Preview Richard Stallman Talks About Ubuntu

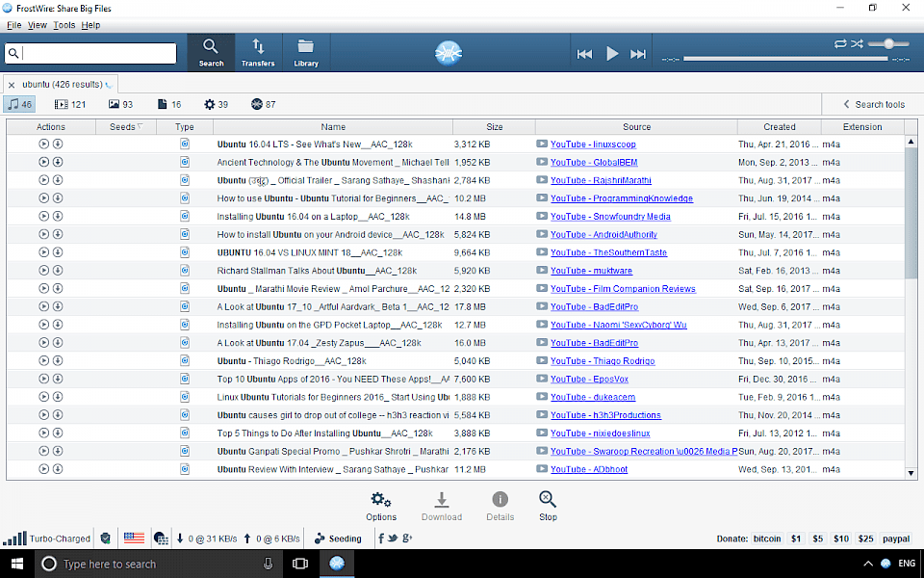tap(43, 270)
